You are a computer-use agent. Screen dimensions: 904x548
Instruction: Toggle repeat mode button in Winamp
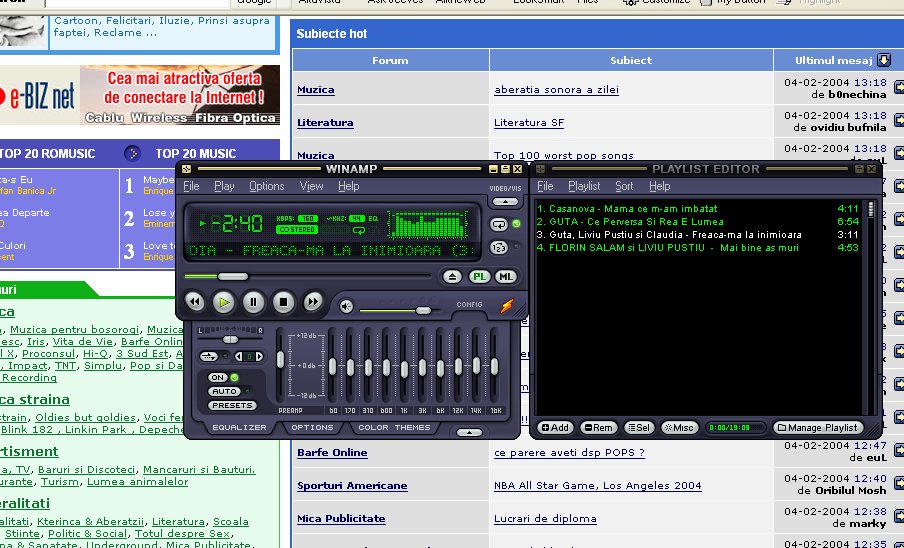click(499, 224)
